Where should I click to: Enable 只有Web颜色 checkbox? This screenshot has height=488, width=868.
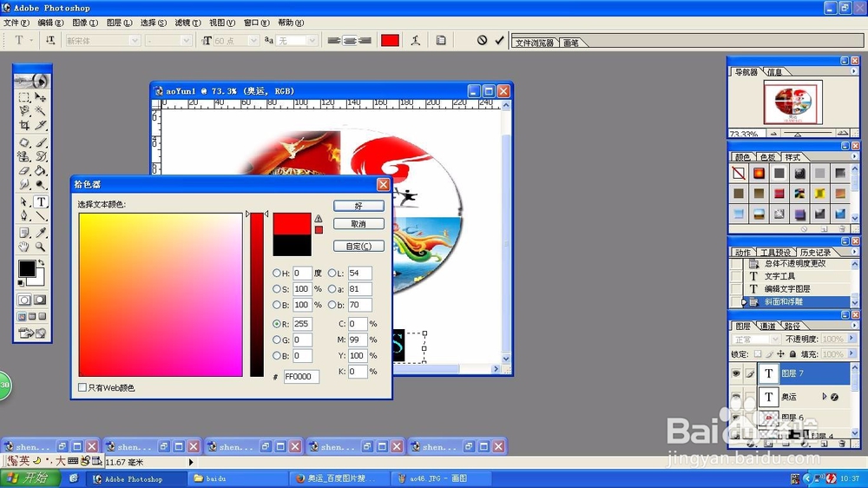[x=82, y=388]
